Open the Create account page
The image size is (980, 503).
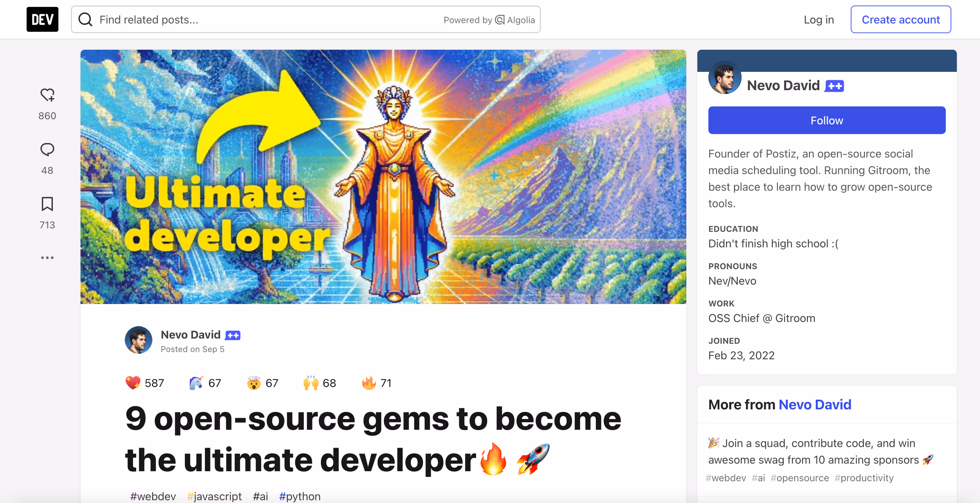pyautogui.click(x=901, y=19)
